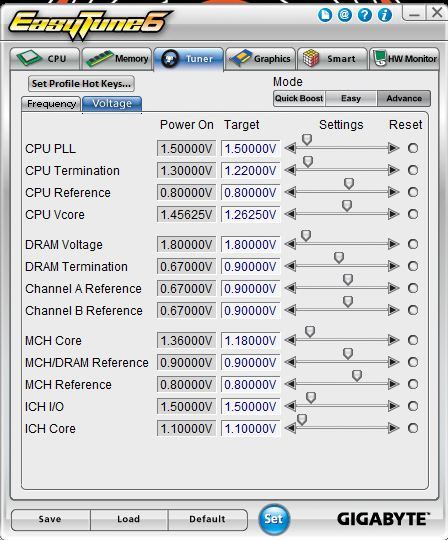Decrease MCH/DRAM Reference with left arrow

tap(291, 362)
